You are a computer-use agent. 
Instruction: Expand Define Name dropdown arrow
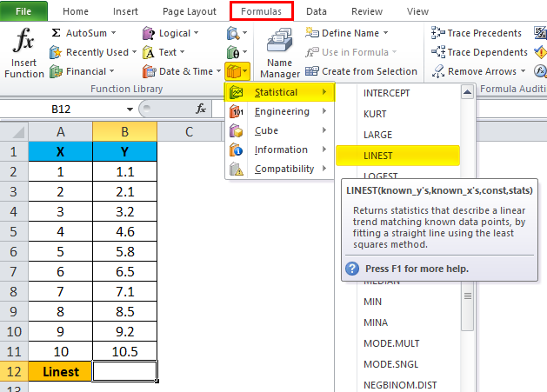click(385, 33)
